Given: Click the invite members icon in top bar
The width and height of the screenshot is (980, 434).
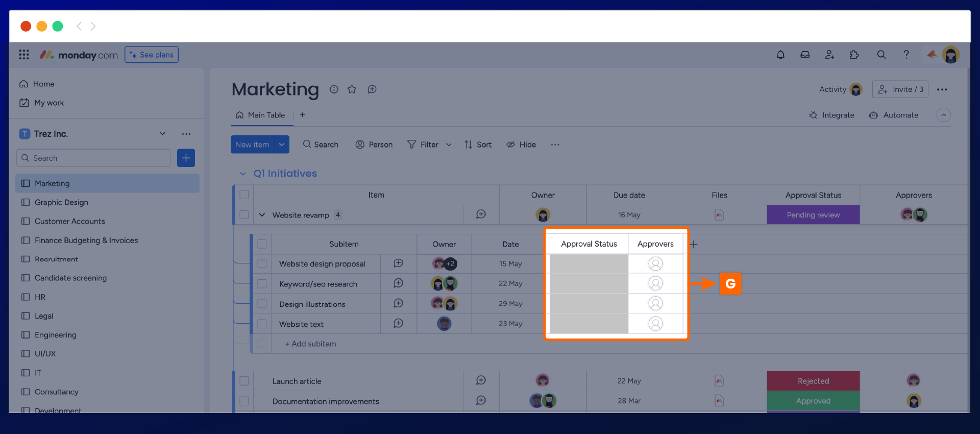Looking at the screenshot, I should click(x=829, y=55).
